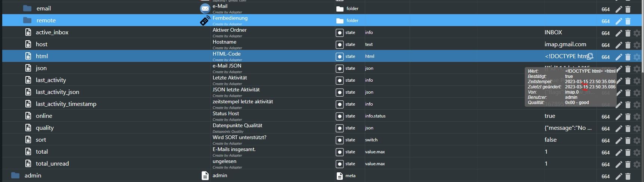Edit the remote folder with pencil icon
644x182 pixels.
(x=619, y=21)
